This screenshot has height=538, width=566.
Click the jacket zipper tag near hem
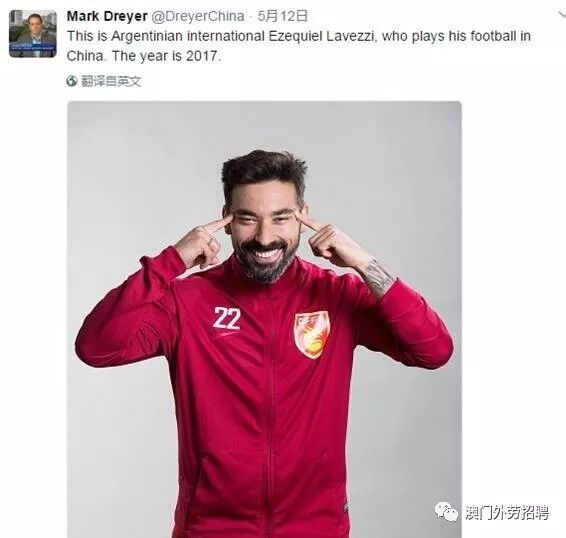(346, 507)
